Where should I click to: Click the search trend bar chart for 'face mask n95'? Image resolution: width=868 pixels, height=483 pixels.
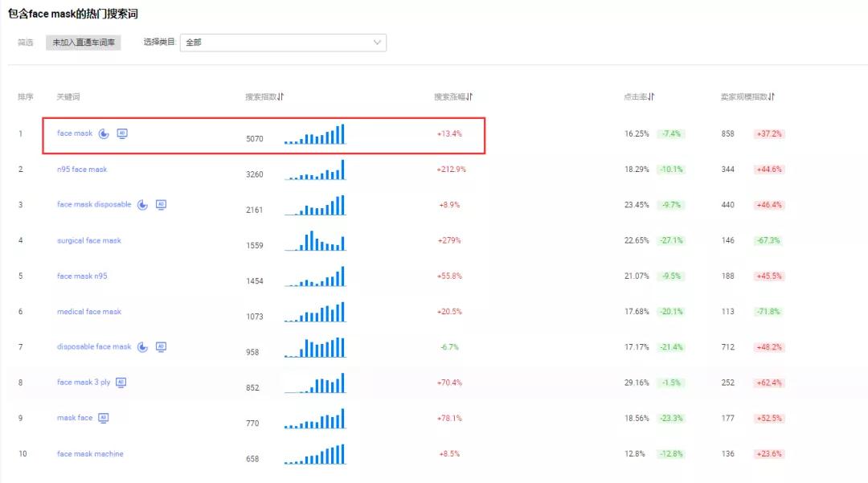314,277
